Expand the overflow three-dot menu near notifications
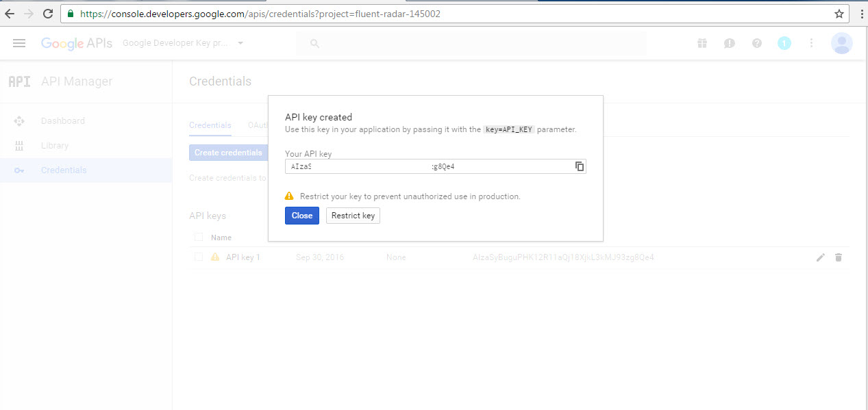This screenshot has width=868, height=410. click(x=811, y=42)
